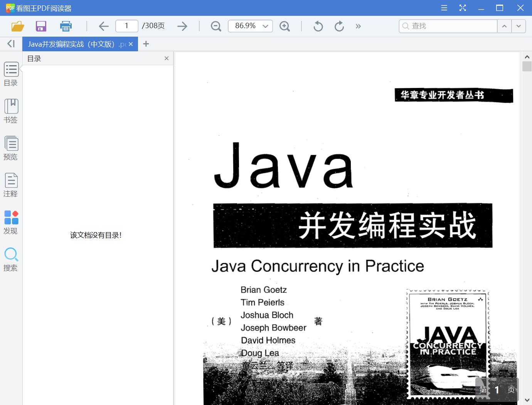Viewport: 532px width, 405px height.
Task: Click author name Tim Peierls
Action: coord(263,302)
